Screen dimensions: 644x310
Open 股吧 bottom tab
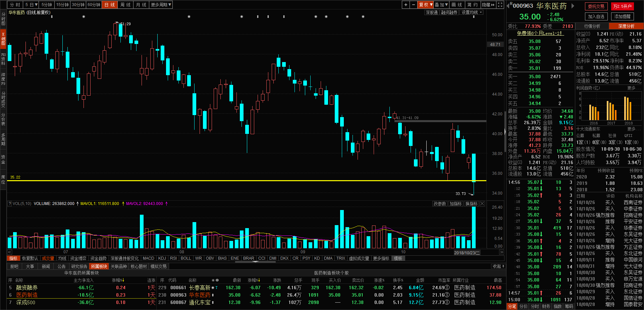[x=14, y=266]
